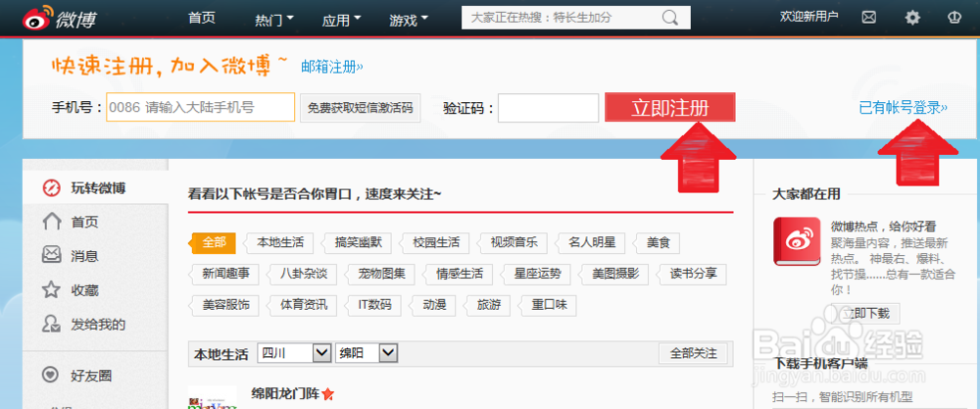
Task: Select the 校园生活 category tag
Action: [436, 242]
